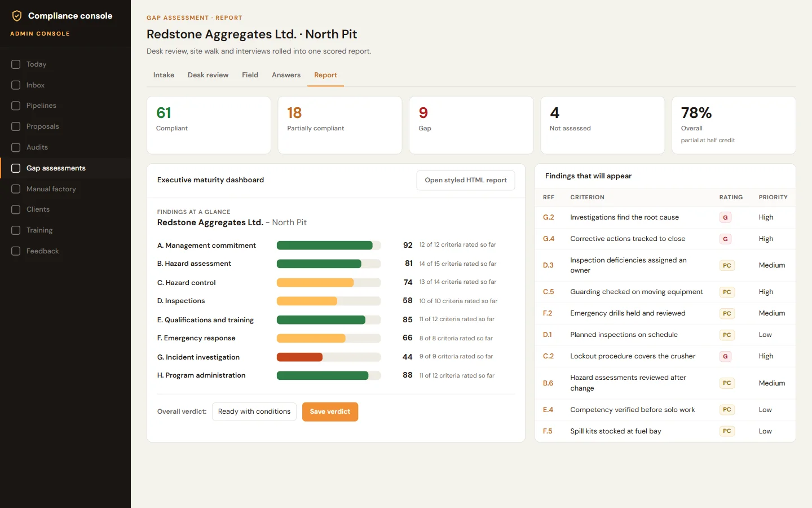
Task: Click the H. Program administration score 88
Action: click(x=408, y=375)
